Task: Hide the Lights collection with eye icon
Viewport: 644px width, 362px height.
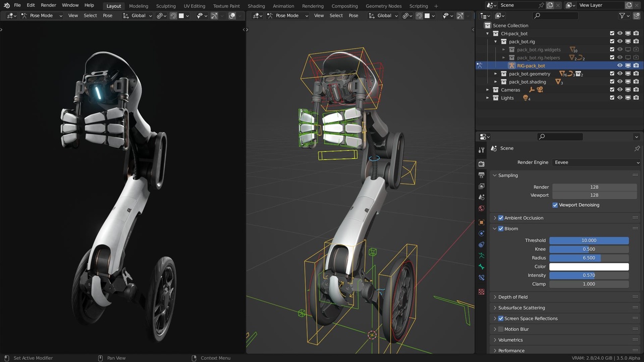Action: (620, 98)
